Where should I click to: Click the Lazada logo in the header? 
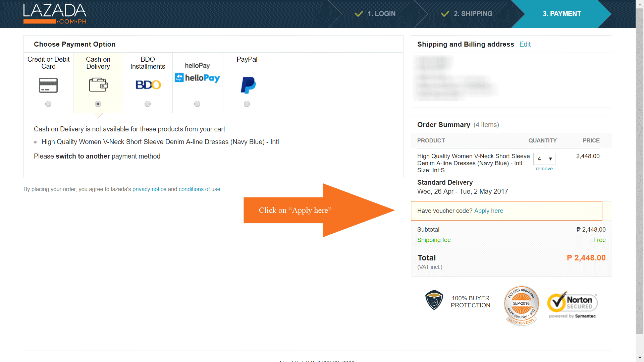pos(55,14)
